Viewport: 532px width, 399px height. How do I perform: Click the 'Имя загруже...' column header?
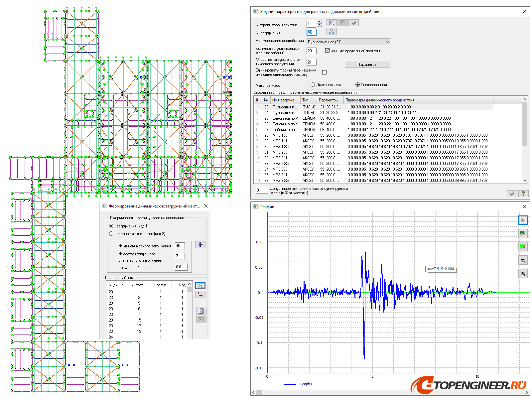pyautogui.click(x=285, y=100)
